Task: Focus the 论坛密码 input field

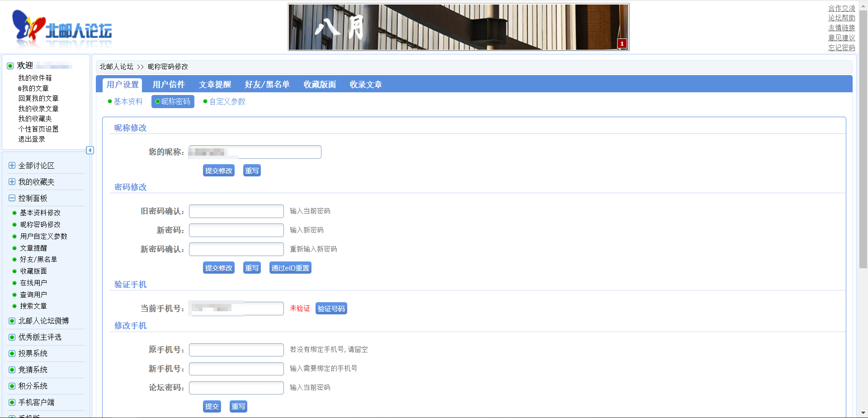Action: point(236,388)
